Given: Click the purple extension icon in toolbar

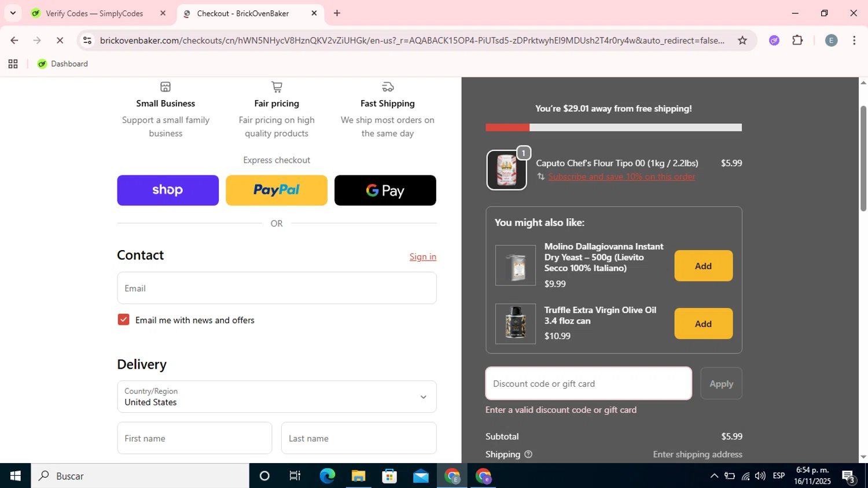Looking at the screenshot, I should [774, 40].
